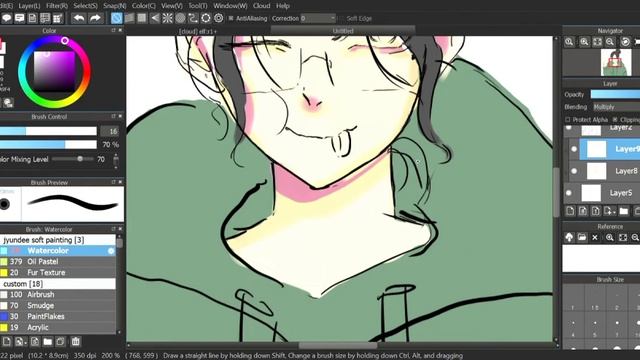Add a new brush in brush panel
The image size is (640, 360).
[7, 341]
